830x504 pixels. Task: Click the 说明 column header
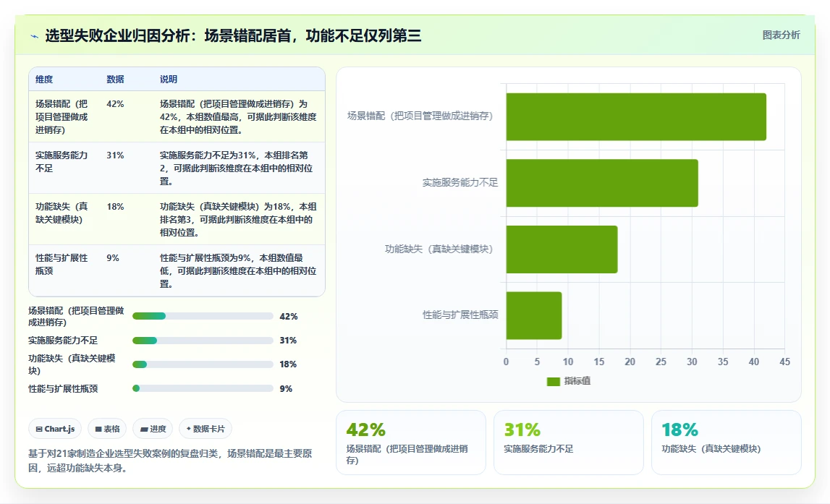169,80
